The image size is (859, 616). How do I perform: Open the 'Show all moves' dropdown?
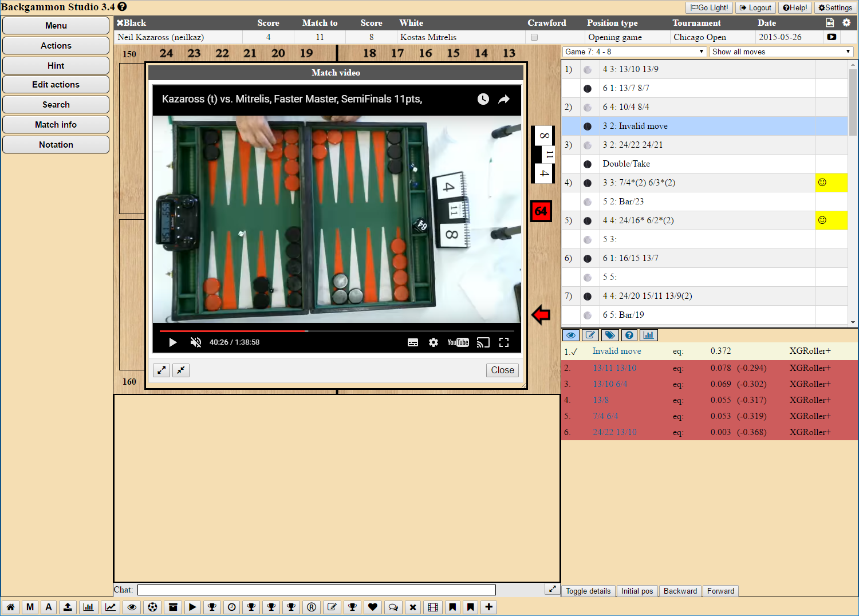(x=781, y=52)
